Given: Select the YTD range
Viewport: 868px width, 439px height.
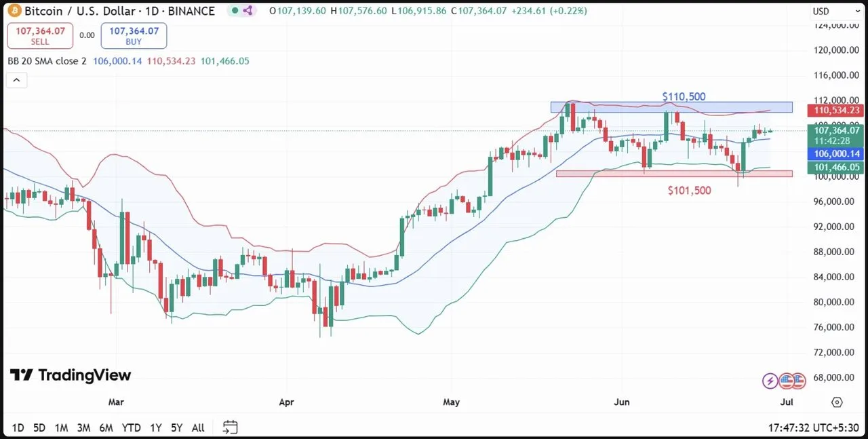Looking at the screenshot, I should 132,427.
